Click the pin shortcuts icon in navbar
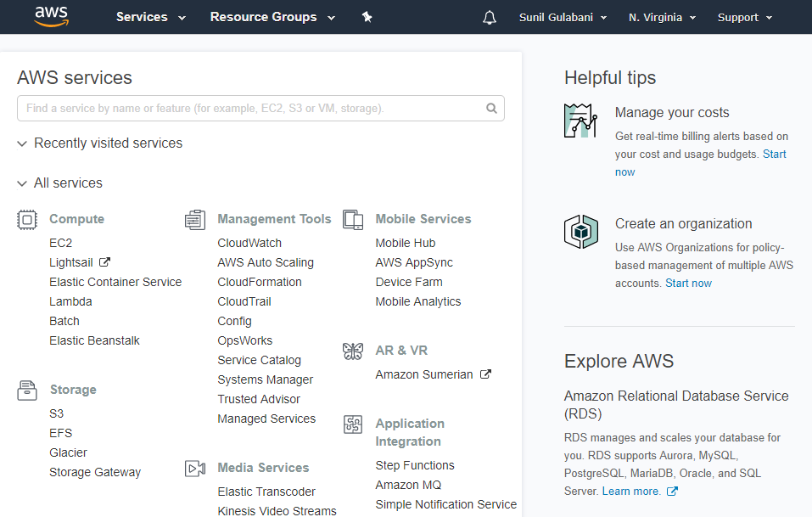The image size is (812, 517). tap(367, 17)
